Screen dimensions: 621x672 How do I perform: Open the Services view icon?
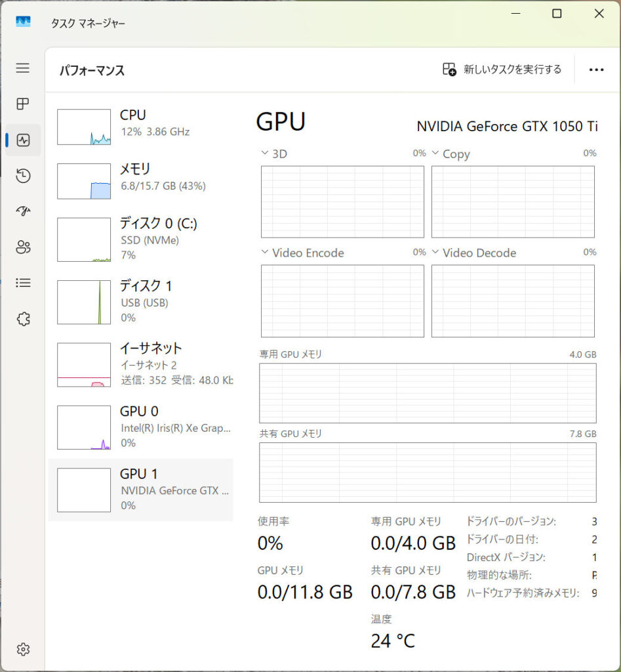point(22,318)
